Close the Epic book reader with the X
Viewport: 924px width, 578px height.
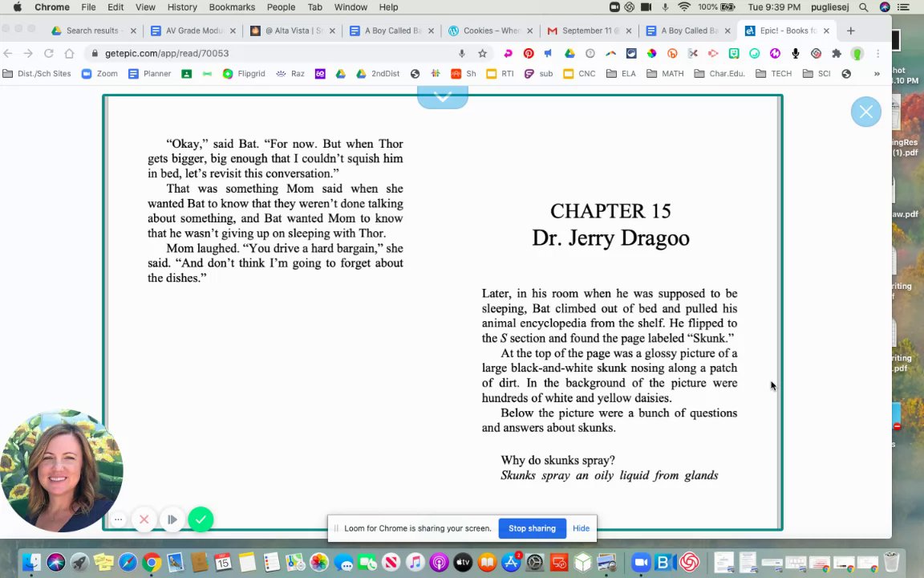point(865,112)
